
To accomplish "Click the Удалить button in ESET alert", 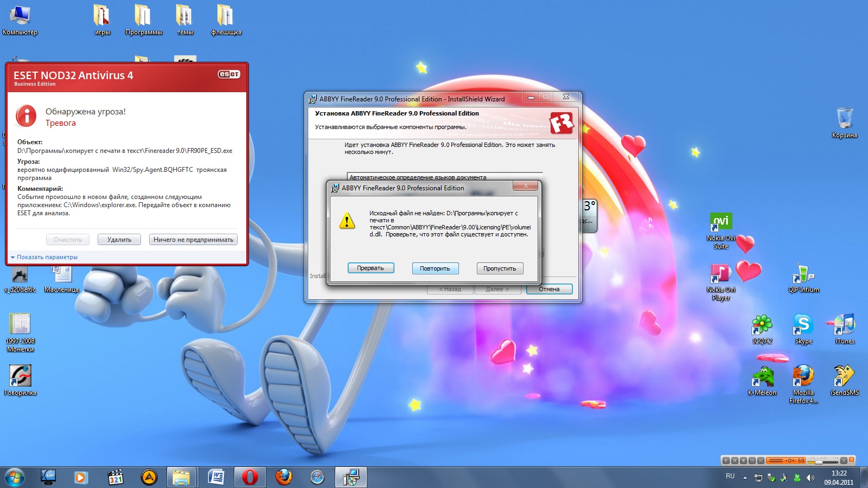I will [119, 240].
